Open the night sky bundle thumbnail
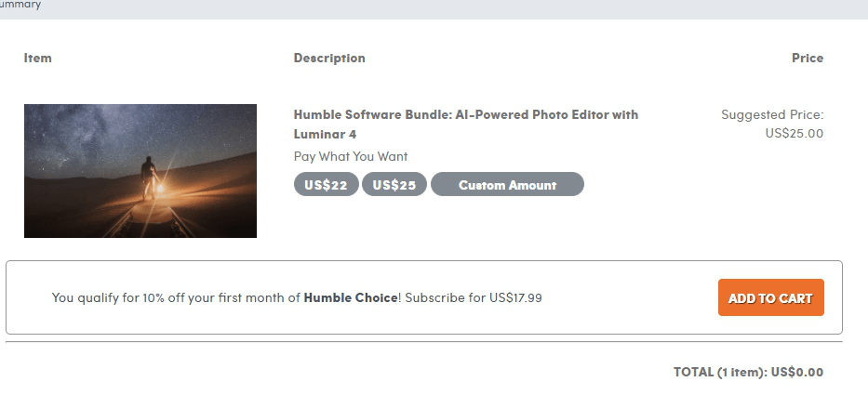 [x=140, y=171]
